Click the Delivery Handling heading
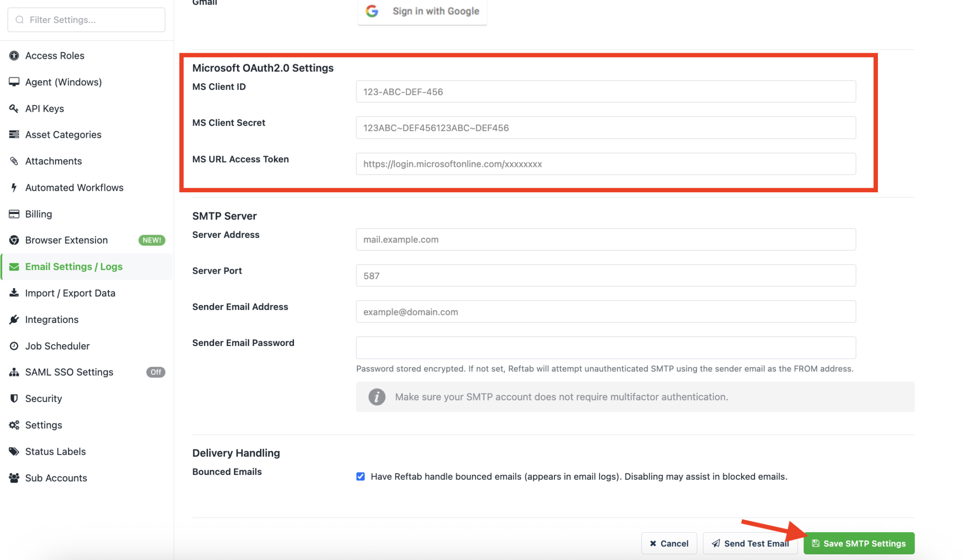Viewport: 963px width, 560px height. pos(236,453)
